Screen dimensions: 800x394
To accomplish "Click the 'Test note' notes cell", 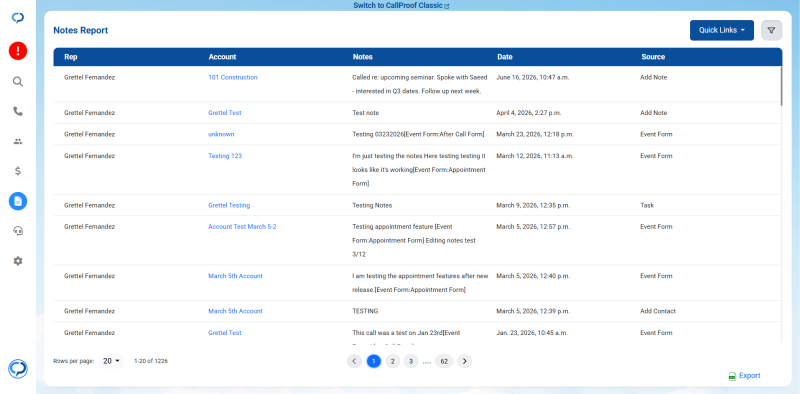I will [x=366, y=113].
